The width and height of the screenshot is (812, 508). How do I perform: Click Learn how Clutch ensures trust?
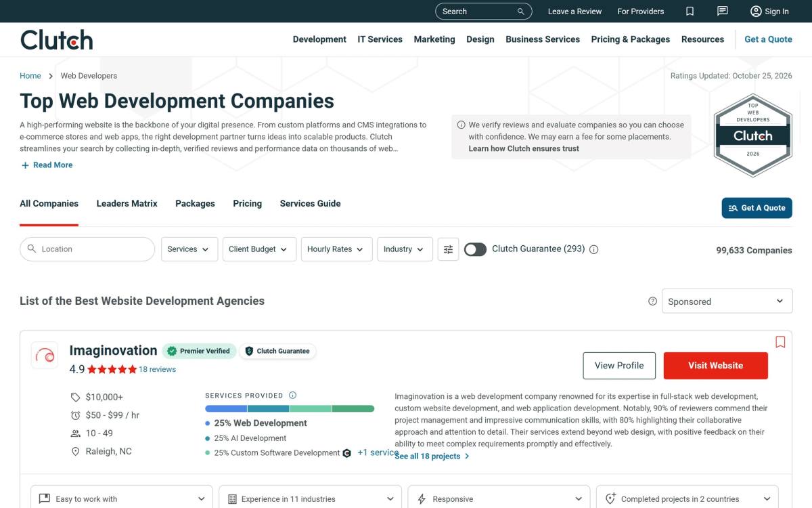coord(524,149)
